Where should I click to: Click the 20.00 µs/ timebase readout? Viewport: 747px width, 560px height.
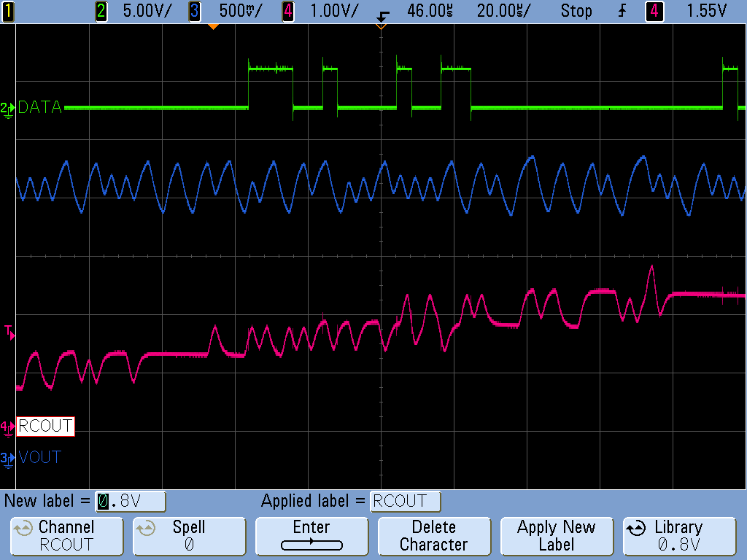503,11
